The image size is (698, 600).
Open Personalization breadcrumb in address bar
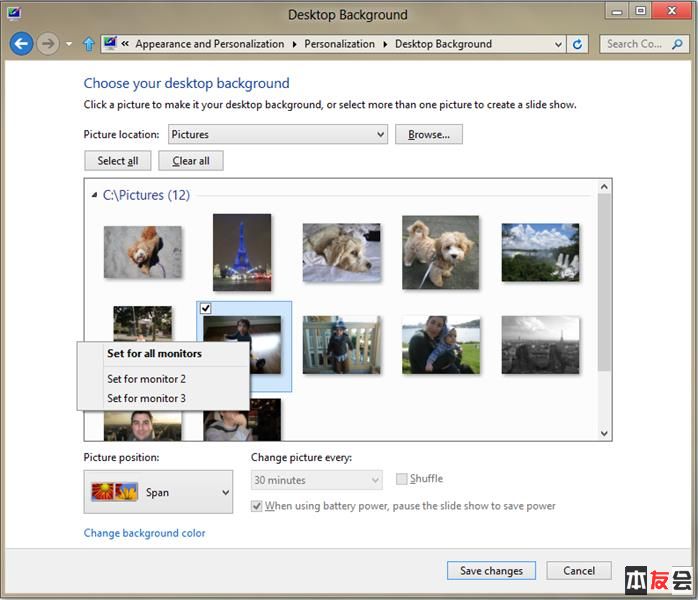[339, 44]
